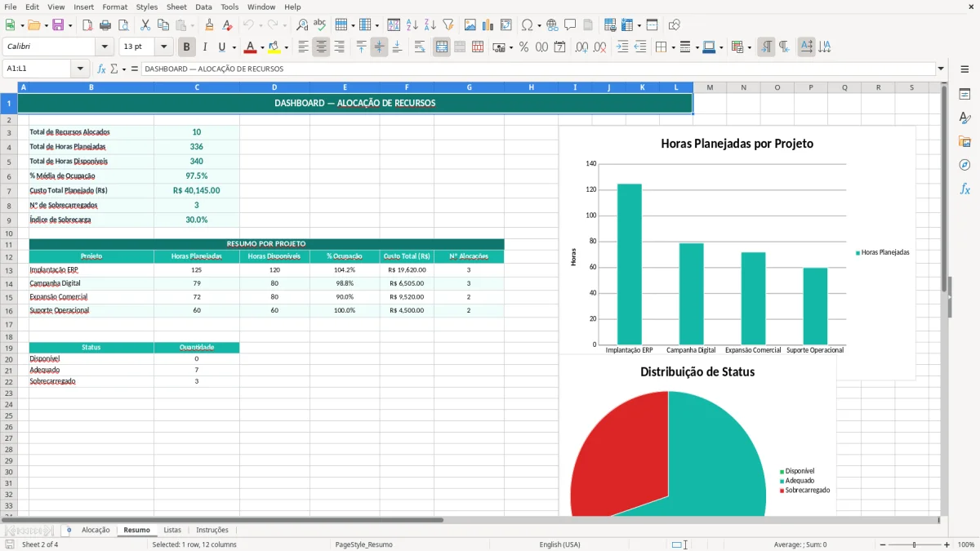Click the Insert Chart icon
980x551 pixels.
pyautogui.click(x=488, y=25)
